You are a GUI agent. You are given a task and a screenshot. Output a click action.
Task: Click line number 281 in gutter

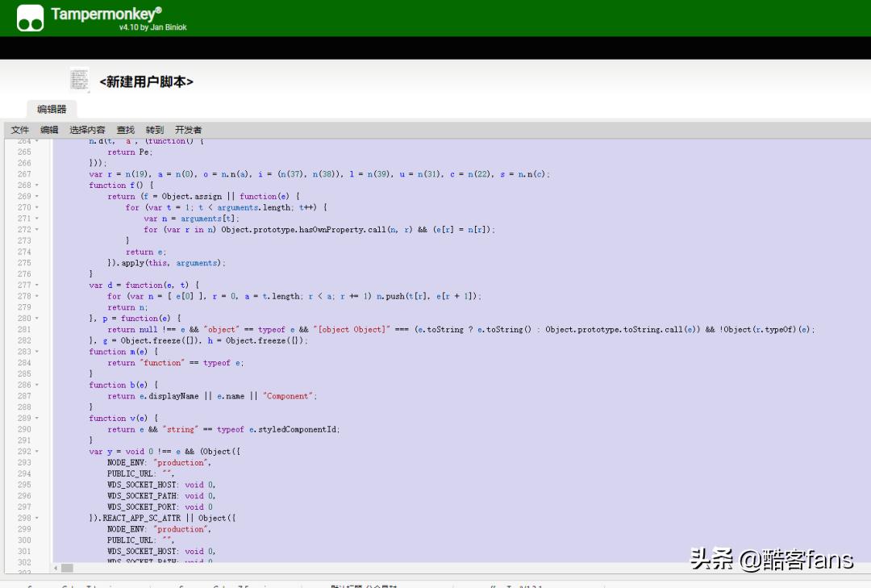click(24, 330)
